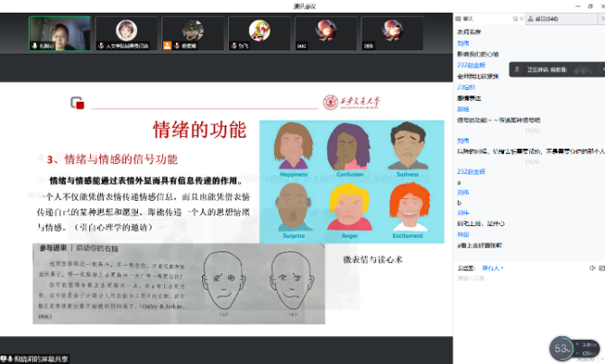Close the chat panel tab
This screenshot has height=364, width=605.
(x=522, y=19)
